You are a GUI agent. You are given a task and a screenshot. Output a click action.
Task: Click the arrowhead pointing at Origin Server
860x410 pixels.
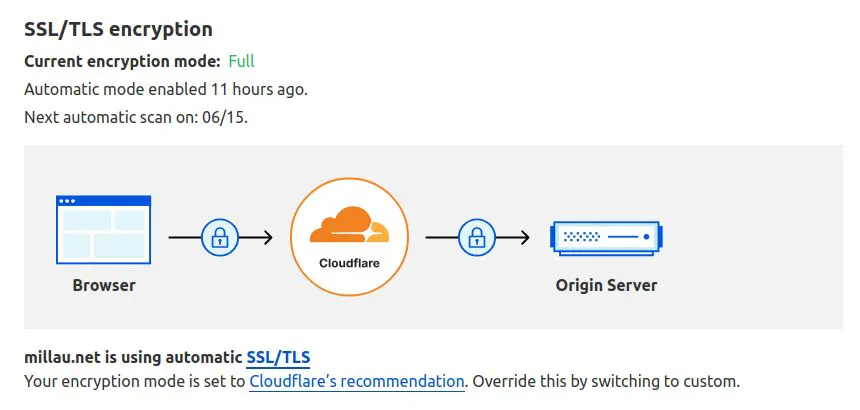[x=523, y=237]
